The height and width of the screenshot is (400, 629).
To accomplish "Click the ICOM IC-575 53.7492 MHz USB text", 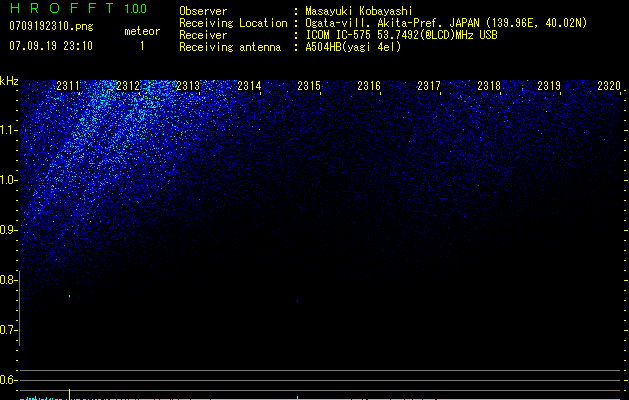I will [401, 35].
